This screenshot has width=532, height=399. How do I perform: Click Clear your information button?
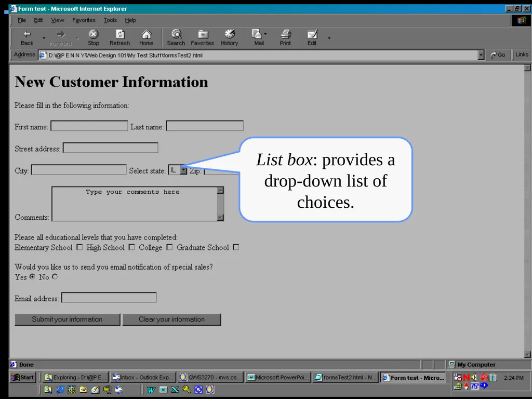click(171, 320)
